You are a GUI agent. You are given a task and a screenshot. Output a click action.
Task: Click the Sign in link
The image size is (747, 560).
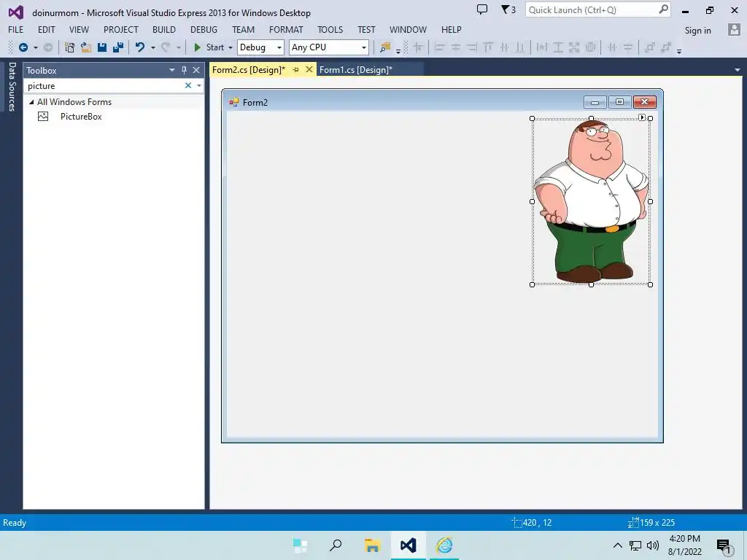point(697,31)
